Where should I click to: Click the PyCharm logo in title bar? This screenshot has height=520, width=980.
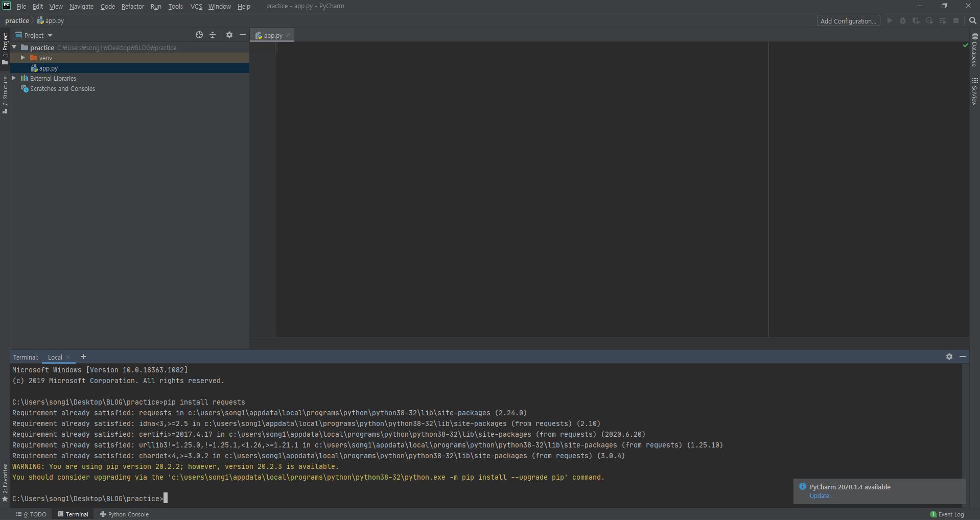[6, 6]
